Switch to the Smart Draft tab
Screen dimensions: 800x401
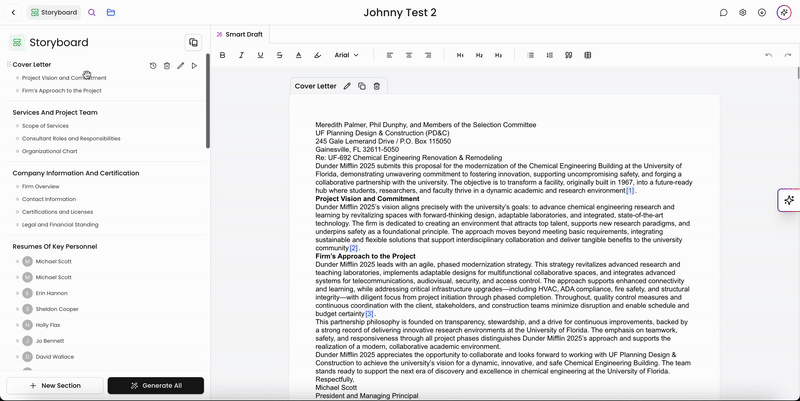[240, 34]
